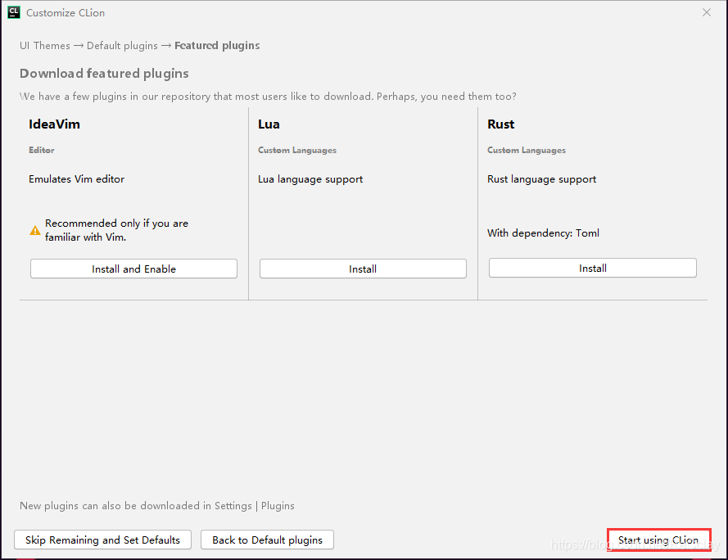Install the Lua plugin
The image size is (728, 560).
pyautogui.click(x=363, y=269)
